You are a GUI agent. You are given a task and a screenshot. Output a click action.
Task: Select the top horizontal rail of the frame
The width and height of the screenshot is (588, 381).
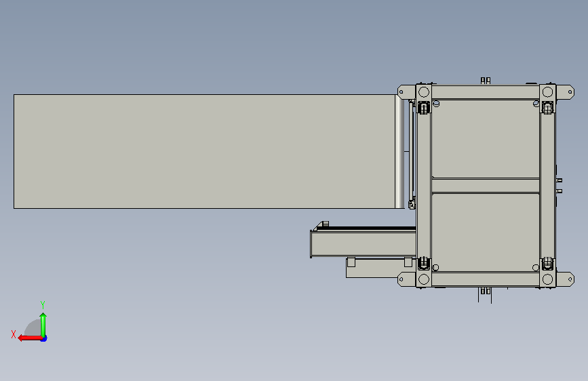pos(486,92)
